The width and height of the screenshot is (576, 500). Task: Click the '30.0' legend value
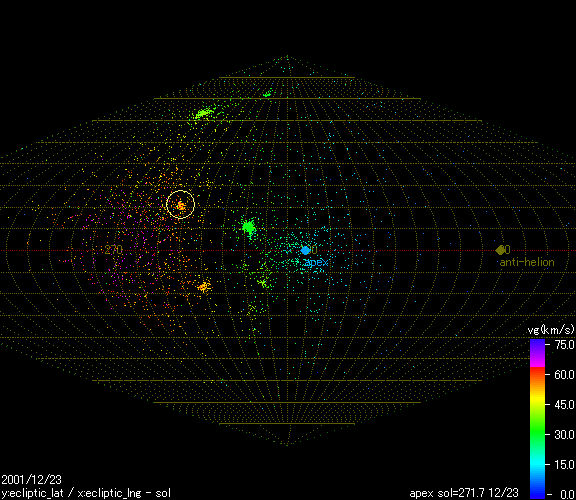[564, 435]
